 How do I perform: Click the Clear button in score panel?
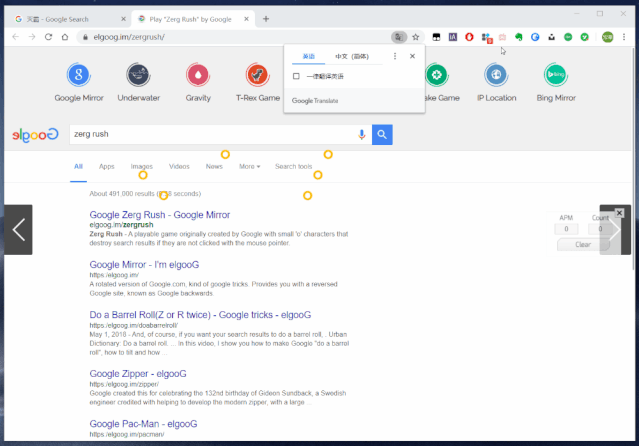[x=583, y=245]
